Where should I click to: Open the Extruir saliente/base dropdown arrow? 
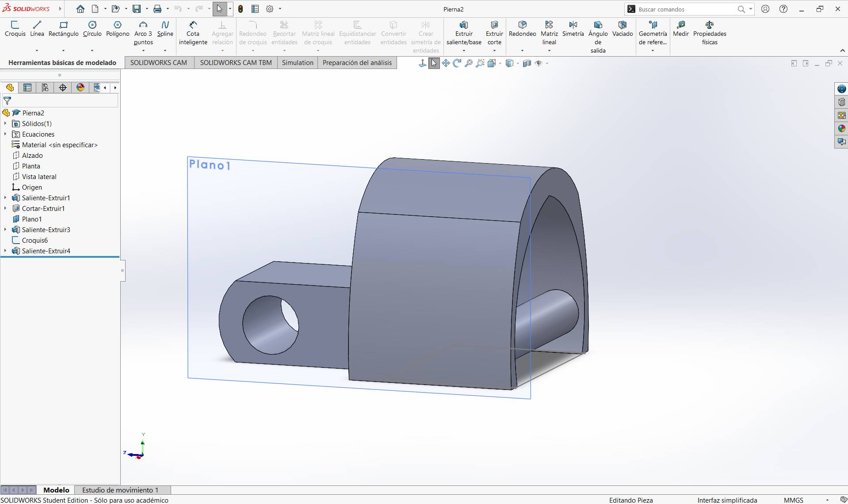point(464,50)
